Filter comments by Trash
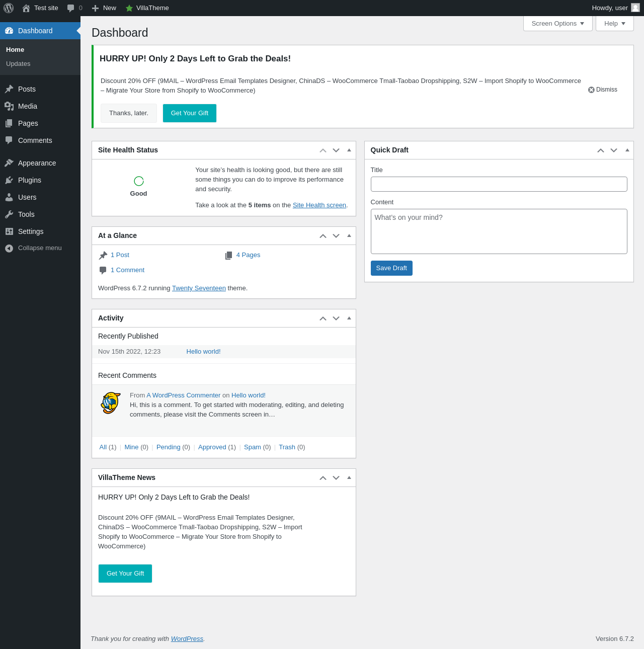 coord(287,447)
